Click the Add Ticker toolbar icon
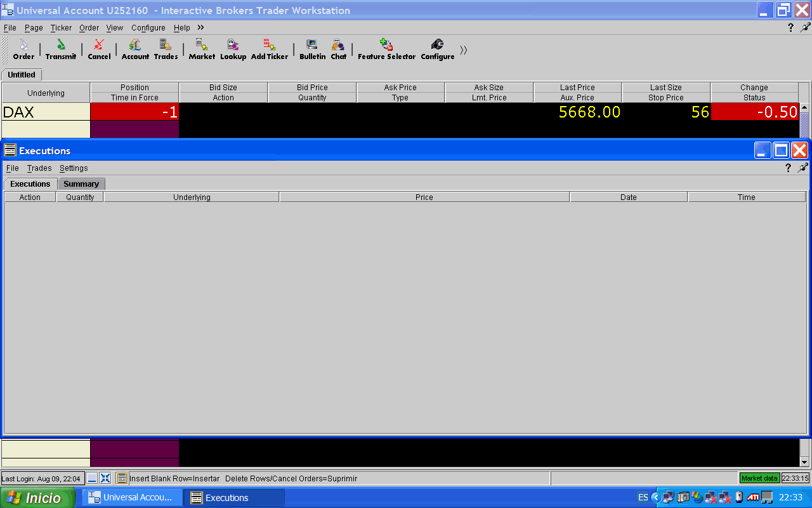This screenshot has width=812, height=508. (270, 49)
